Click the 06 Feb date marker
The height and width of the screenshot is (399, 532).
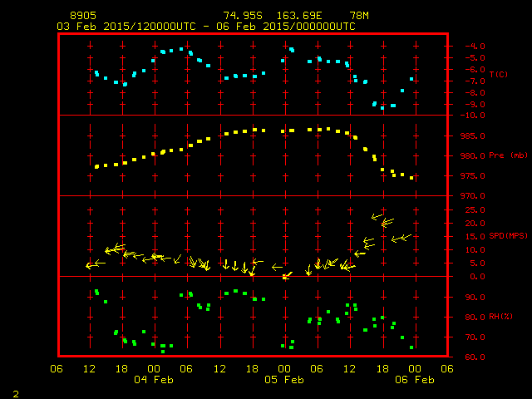[x=413, y=380]
